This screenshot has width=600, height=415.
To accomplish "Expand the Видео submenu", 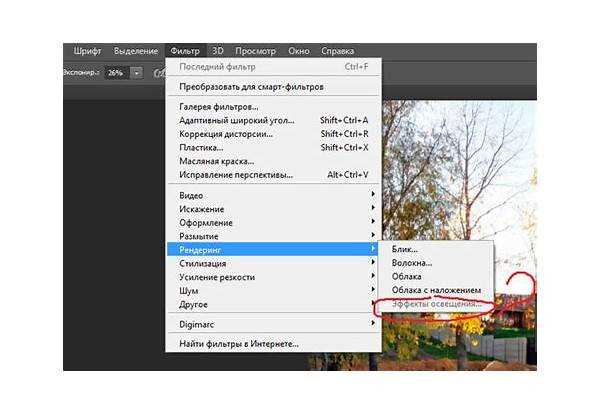I will (x=274, y=195).
